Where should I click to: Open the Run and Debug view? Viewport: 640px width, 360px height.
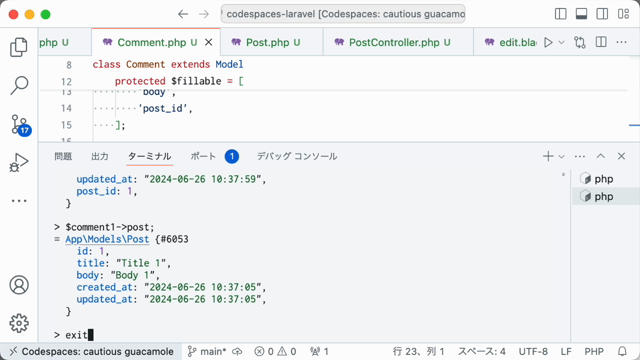tap(19, 162)
